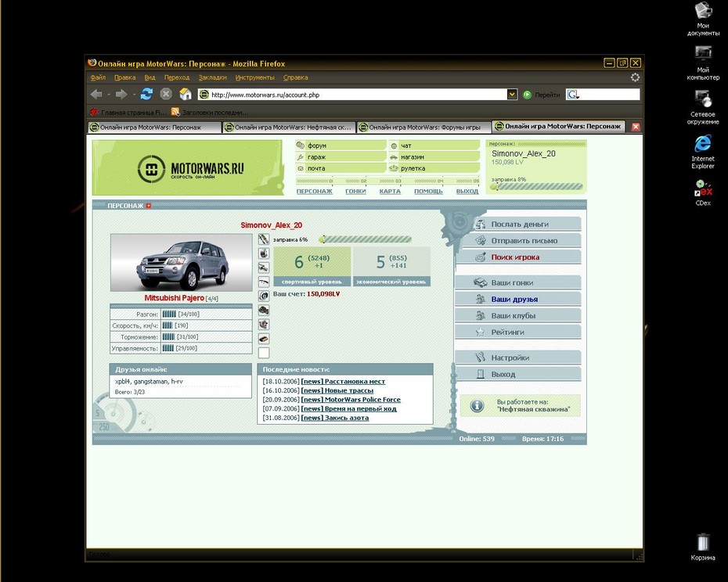The width and height of the screenshot is (728, 582).
Task: Open the back-history dropdown arrow
Action: pos(108,95)
